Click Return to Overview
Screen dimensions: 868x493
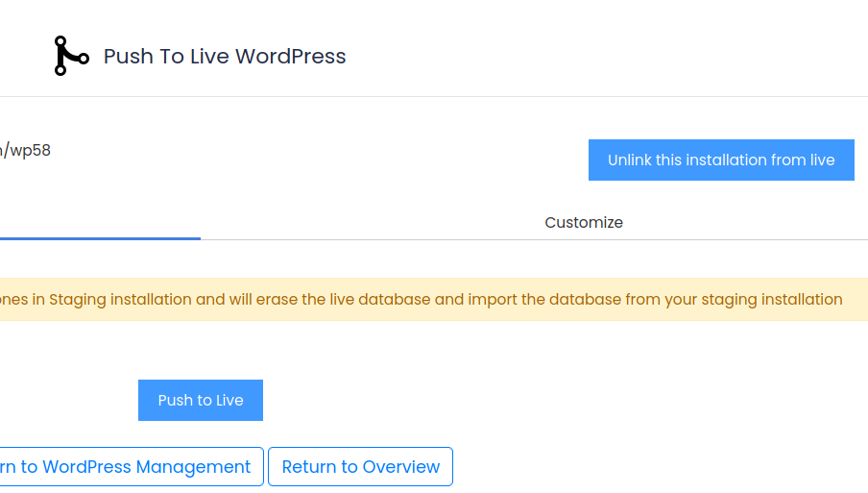[360, 466]
